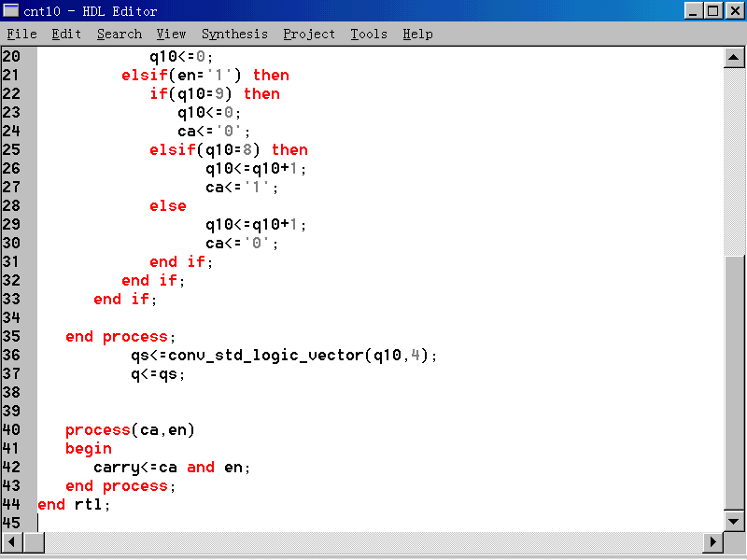Click the 'else' keyword on line 28
Image resolution: width=747 pixels, height=560 pixels.
[x=168, y=206]
